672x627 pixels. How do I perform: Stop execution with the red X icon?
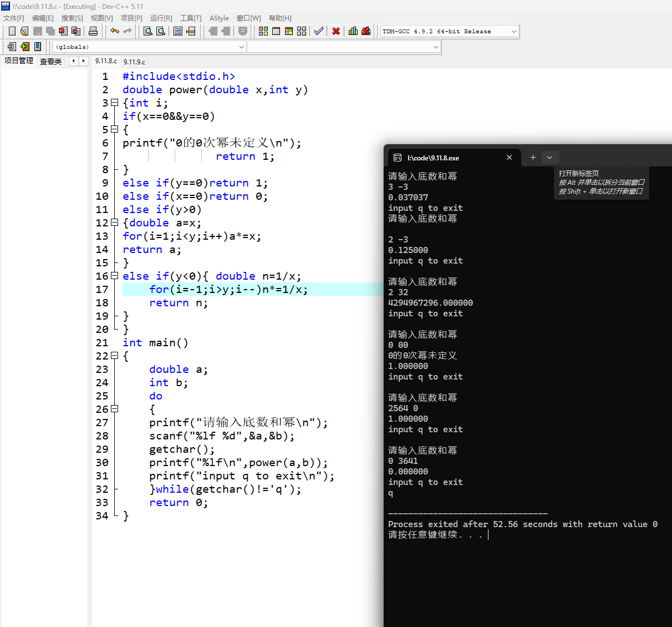pos(336,31)
